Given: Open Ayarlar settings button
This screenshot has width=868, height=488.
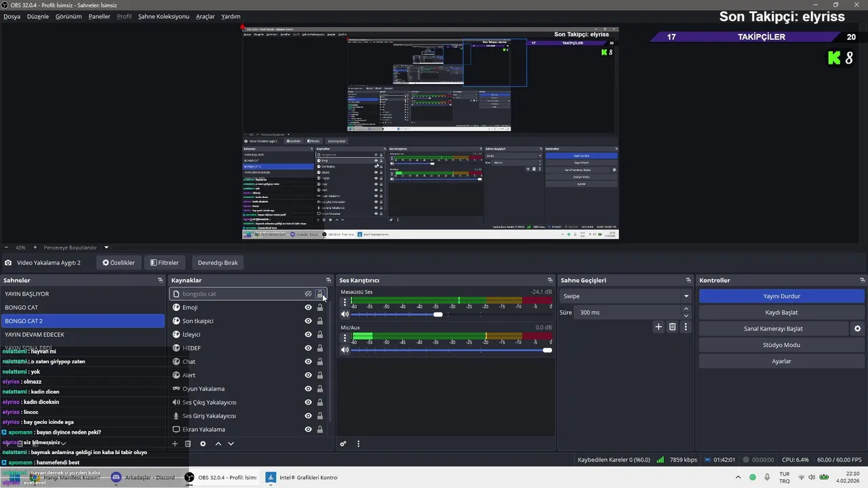Looking at the screenshot, I should coord(781,361).
